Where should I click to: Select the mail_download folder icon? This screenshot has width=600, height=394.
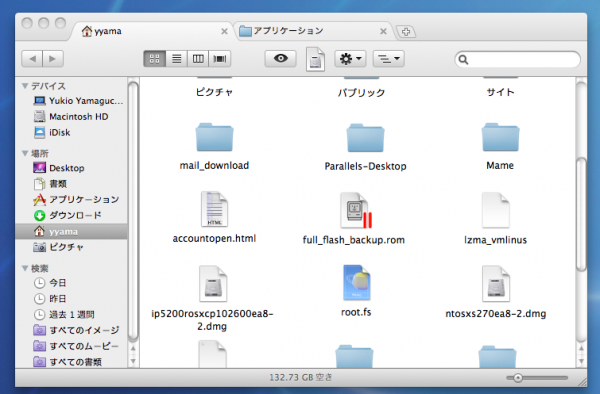pyautogui.click(x=214, y=137)
